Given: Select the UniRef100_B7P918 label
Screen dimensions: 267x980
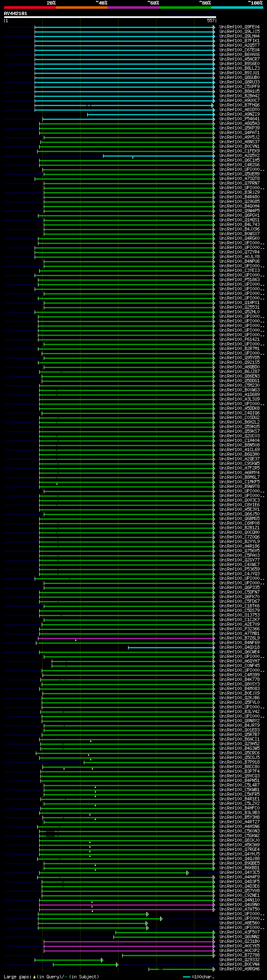Looking at the screenshot, I should tap(239, 762).
